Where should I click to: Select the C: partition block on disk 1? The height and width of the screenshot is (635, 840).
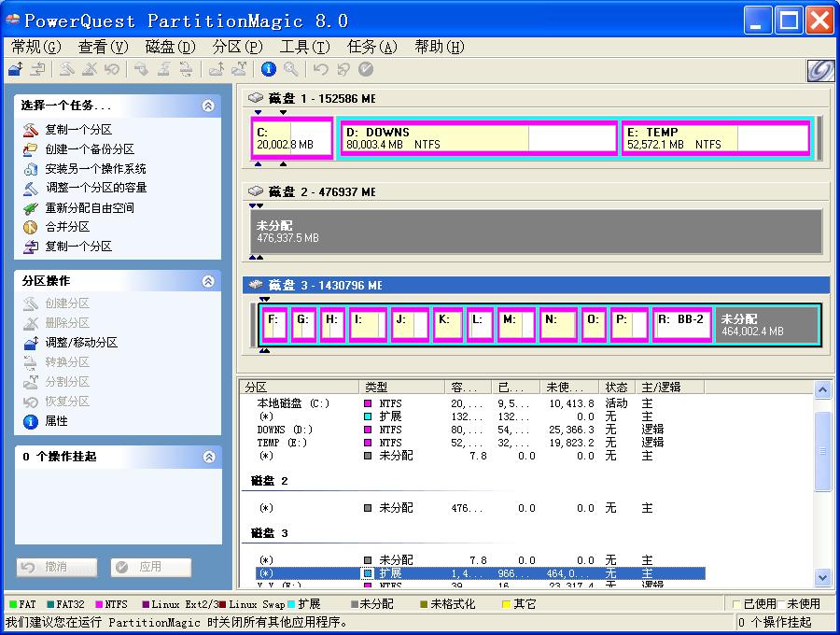click(292, 138)
